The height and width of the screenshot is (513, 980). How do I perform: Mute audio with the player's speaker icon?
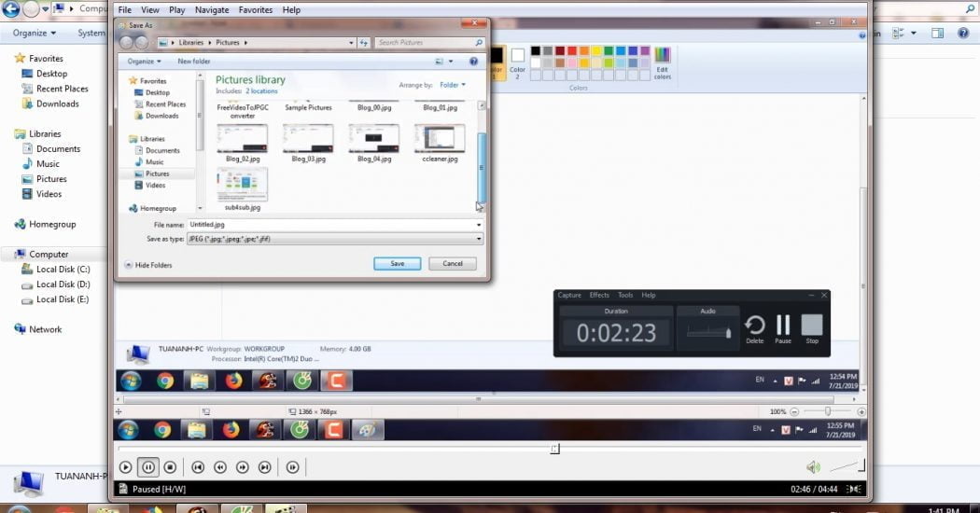(x=813, y=466)
